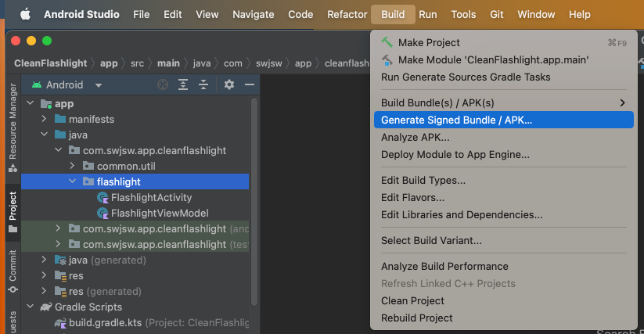644x334 pixels.
Task: Choose Edit Flavors...
Action: click(503, 198)
